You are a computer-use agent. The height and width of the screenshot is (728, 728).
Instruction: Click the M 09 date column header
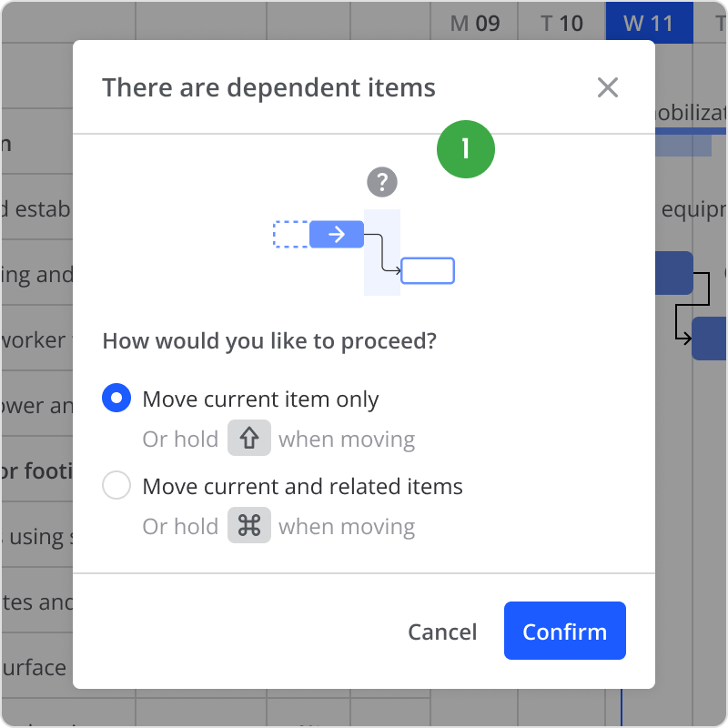tap(475, 23)
